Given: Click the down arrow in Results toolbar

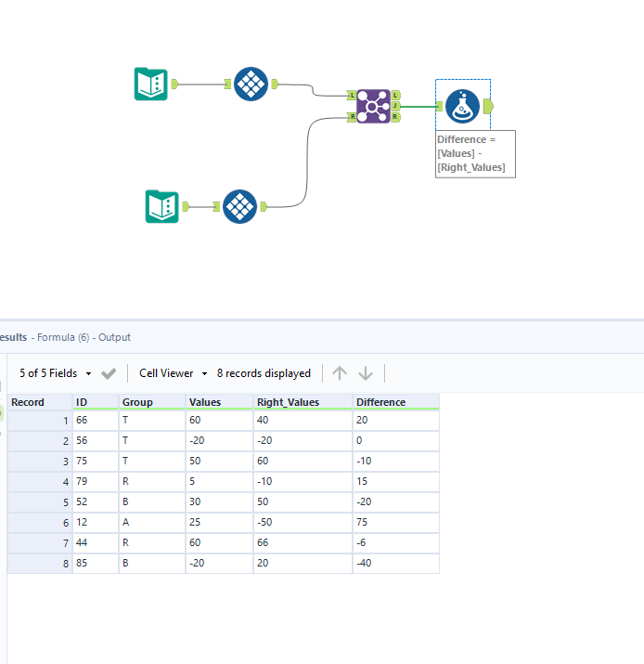Looking at the screenshot, I should point(366,373).
